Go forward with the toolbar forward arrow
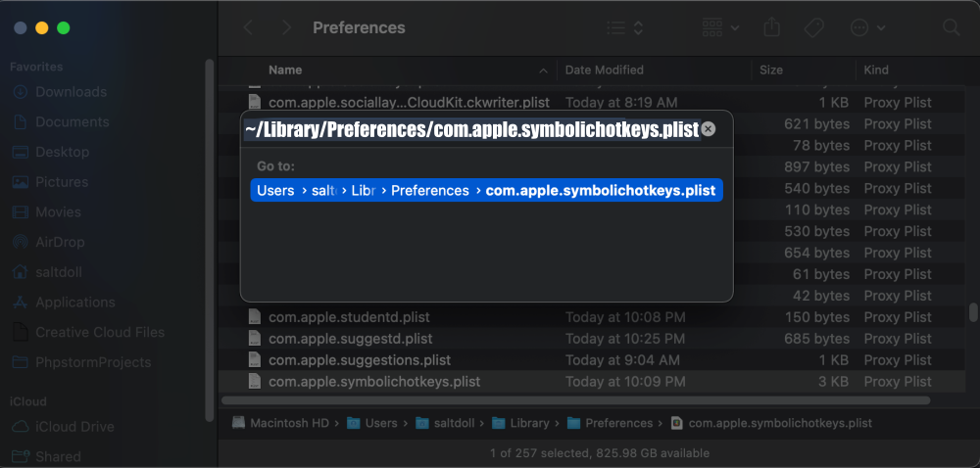980x468 pixels. (x=286, y=28)
